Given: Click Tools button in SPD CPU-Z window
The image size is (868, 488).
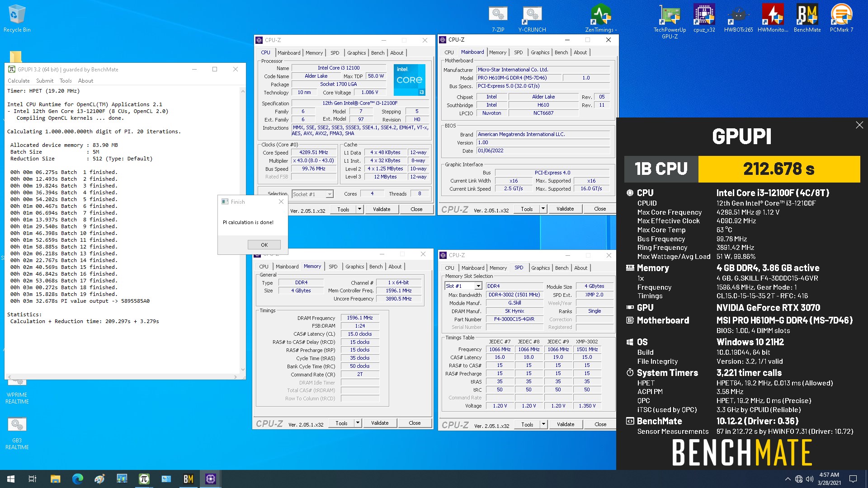Looking at the screenshot, I should (527, 424).
